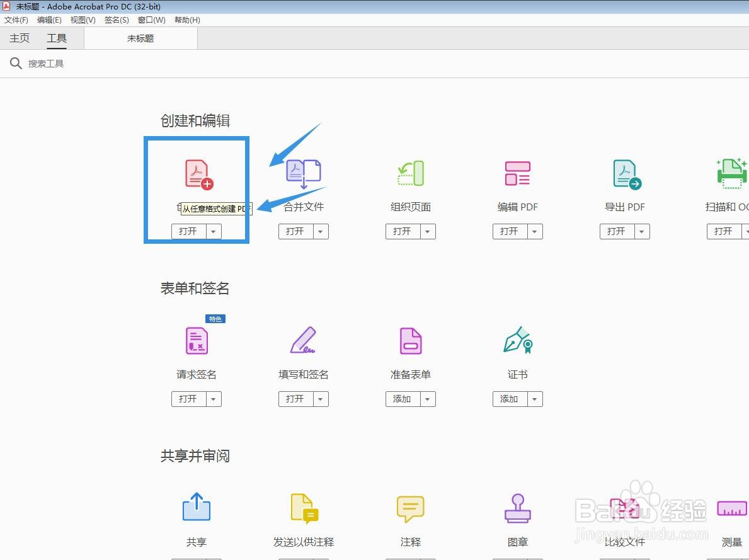
Task: Expand dropdown arrow under 编辑 PDF
Action: pyautogui.click(x=535, y=231)
